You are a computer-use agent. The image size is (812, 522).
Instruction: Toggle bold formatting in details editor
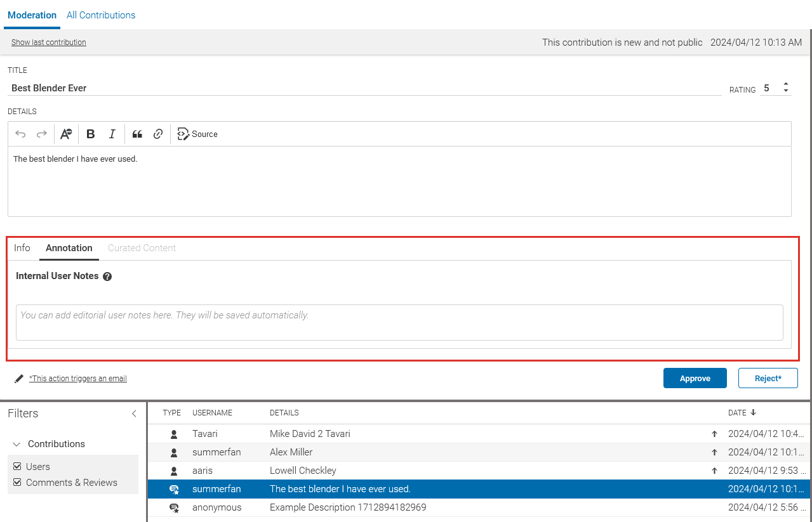point(91,134)
